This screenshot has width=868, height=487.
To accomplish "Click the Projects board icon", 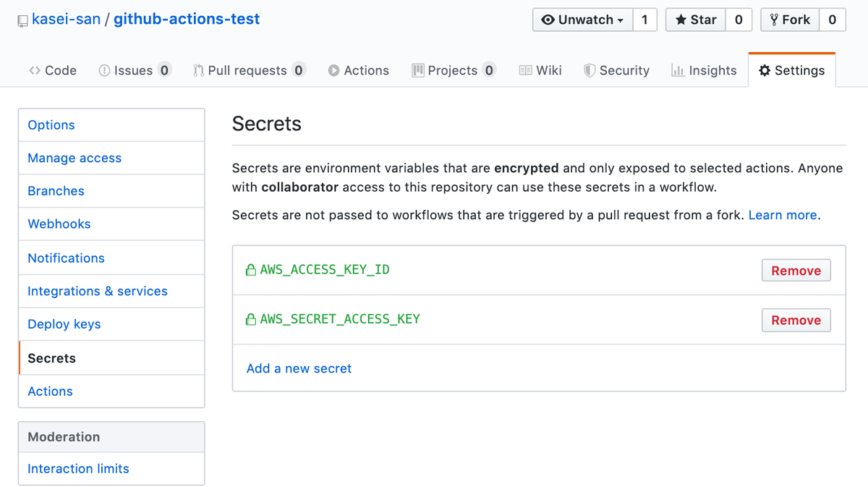I will click(x=418, y=70).
